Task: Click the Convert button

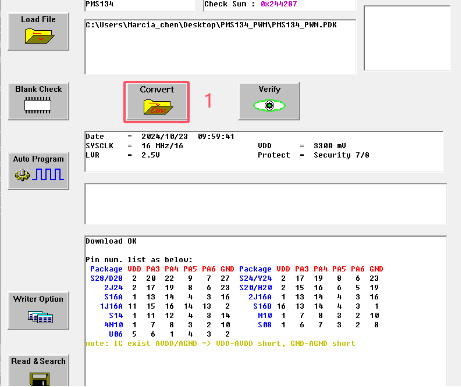Action: [x=157, y=101]
